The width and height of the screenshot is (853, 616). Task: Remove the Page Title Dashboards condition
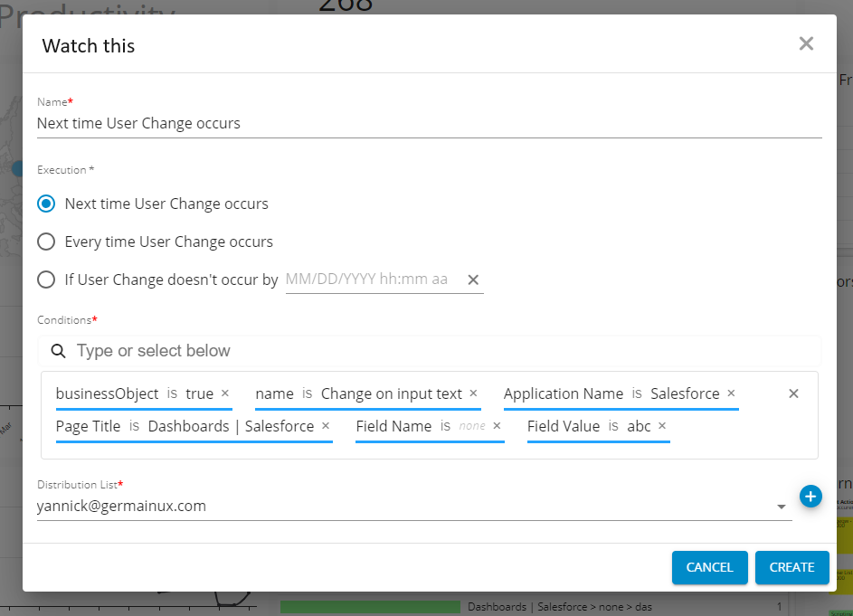click(x=326, y=426)
